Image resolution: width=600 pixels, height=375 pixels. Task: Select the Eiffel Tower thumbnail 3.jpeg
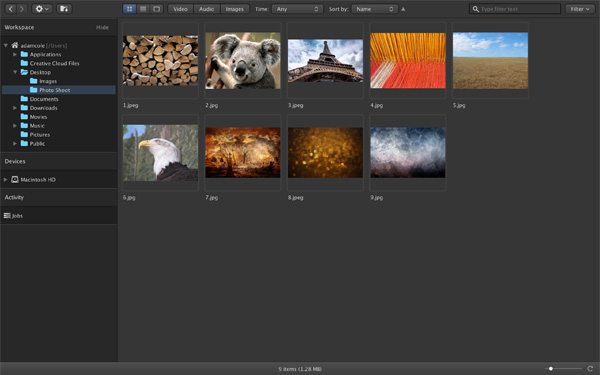[325, 60]
